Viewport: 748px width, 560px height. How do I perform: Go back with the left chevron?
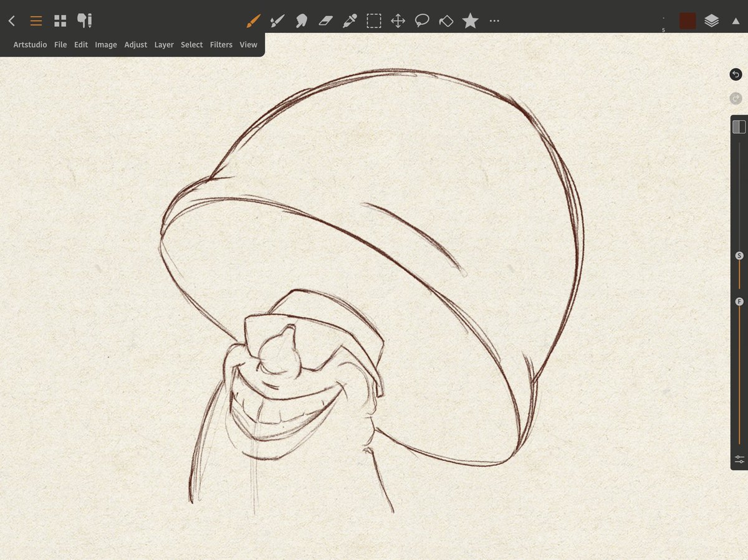[11, 21]
